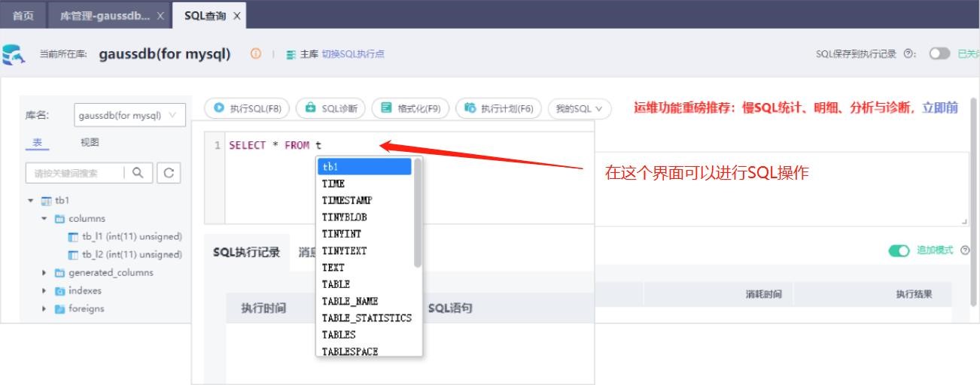The height and width of the screenshot is (385, 980).
Task: Click the 执行结果 column header
Action: [x=914, y=295]
